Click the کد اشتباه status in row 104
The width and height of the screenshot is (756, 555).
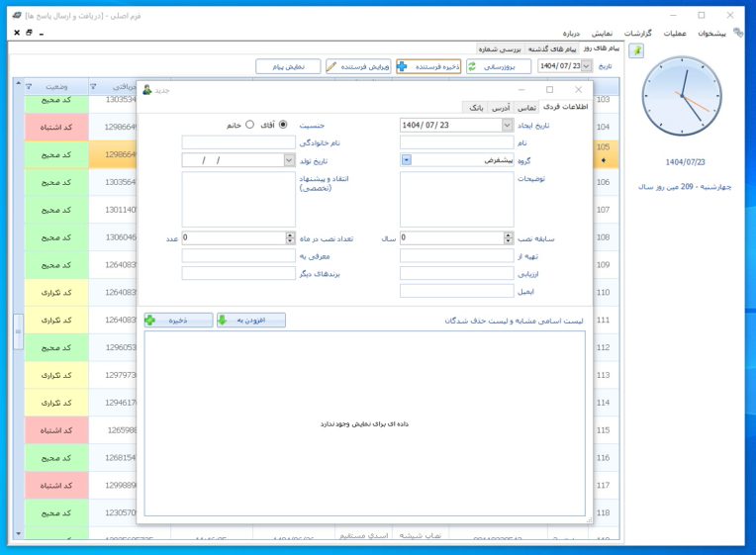(x=56, y=128)
